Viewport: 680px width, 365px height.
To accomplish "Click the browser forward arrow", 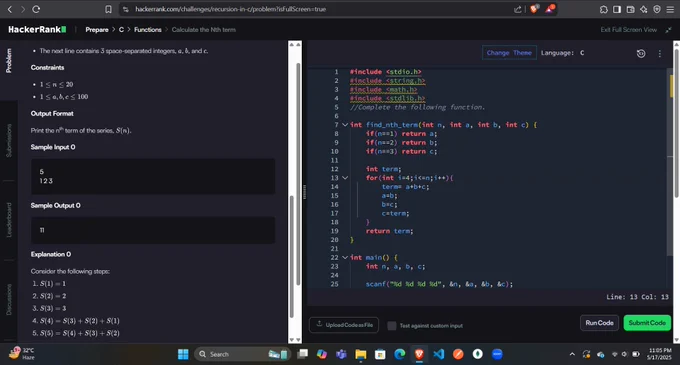I will (x=23, y=9).
